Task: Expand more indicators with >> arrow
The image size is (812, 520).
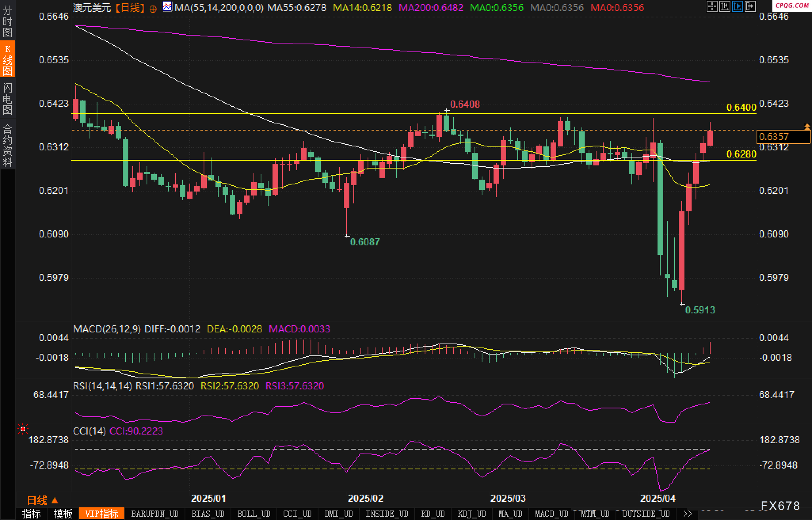Action: [688, 514]
